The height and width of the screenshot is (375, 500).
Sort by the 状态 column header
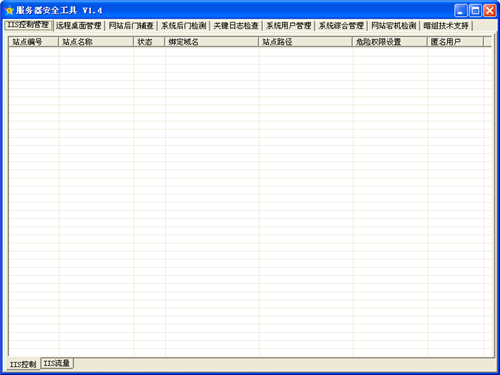(x=149, y=42)
